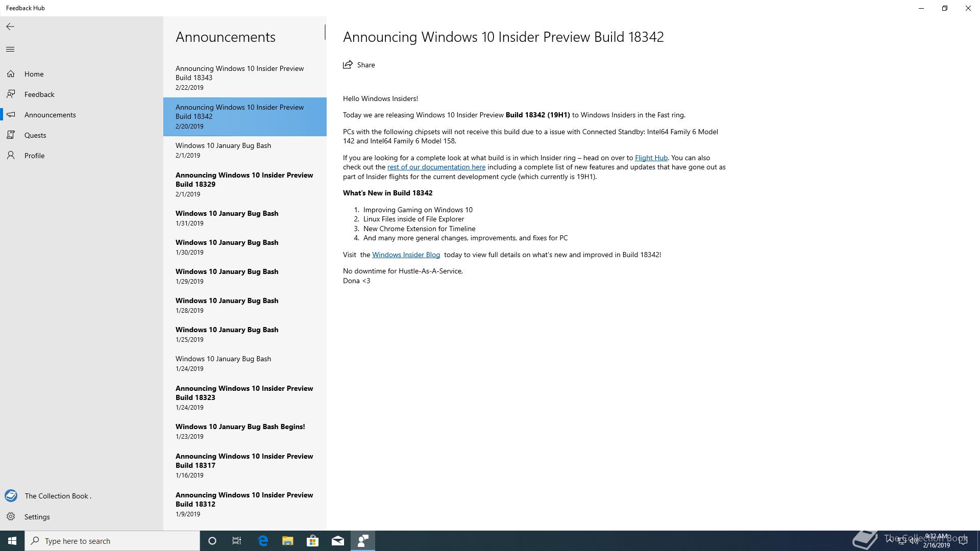Image resolution: width=980 pixels, height=551 pixels.
Task: Open Feedback section icon
Action: click(x=11, y=94)
